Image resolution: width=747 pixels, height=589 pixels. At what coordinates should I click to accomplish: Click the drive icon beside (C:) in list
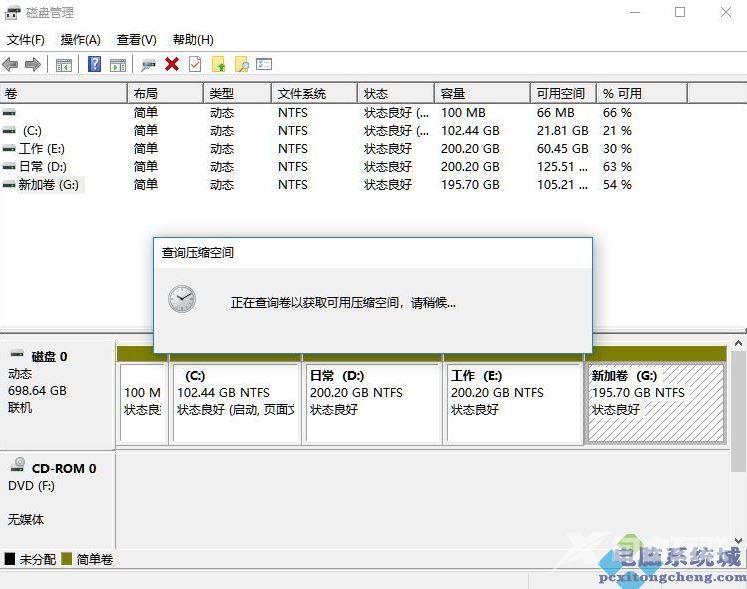pyautogui.click(x=9, y=131)
